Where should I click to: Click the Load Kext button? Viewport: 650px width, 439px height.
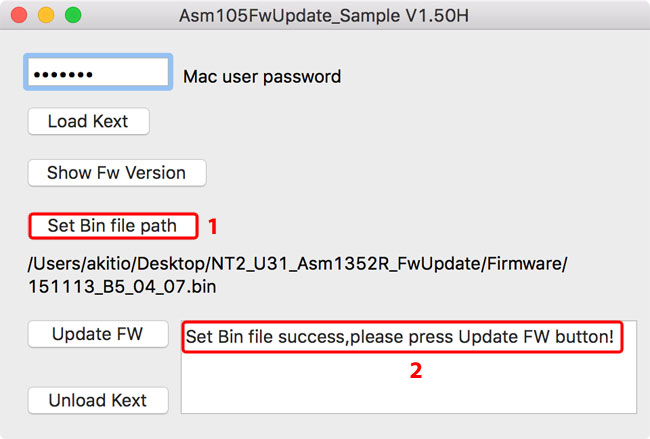(88, 122)
